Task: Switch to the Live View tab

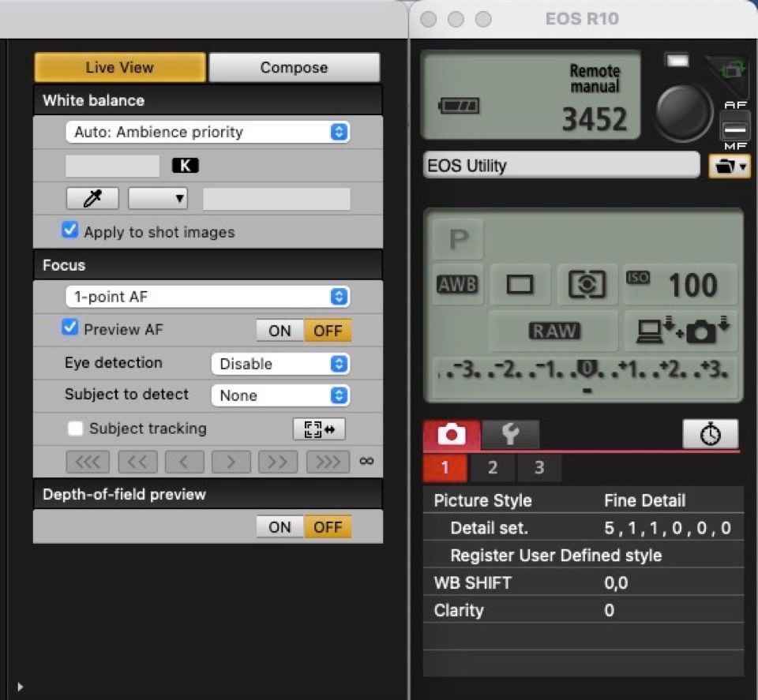Action: click(120, 67)
